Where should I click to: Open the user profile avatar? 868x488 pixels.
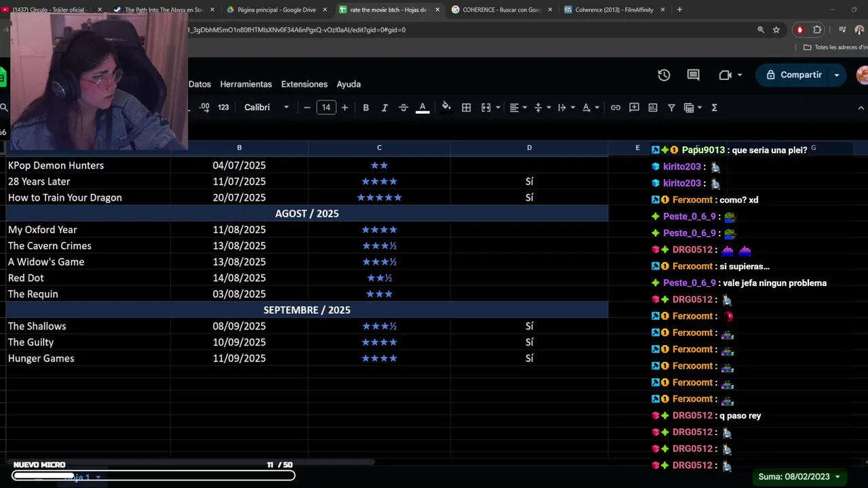863,75
